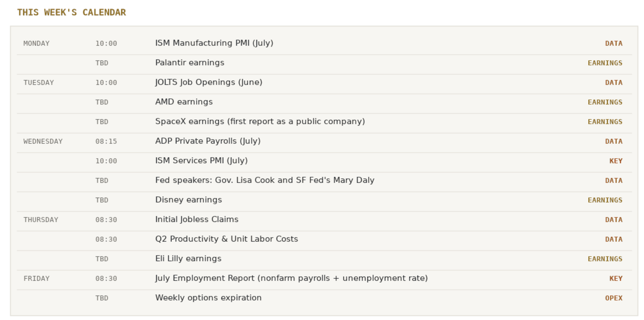Screen dimensions: 644x320
Task: Click the OPEX tag for Weekly options expiration
Action: [614, 298]
